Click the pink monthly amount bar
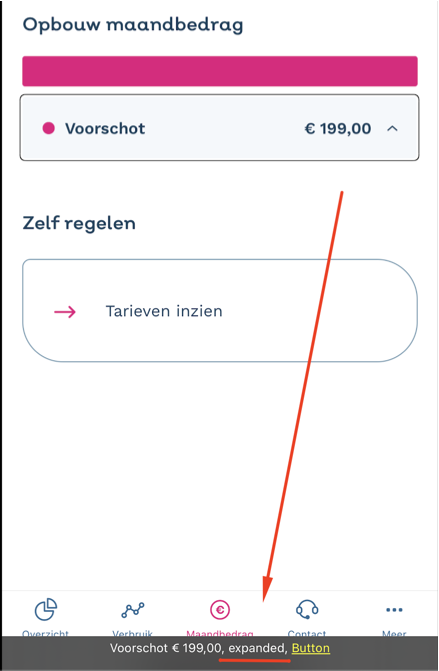 [220, 71]
